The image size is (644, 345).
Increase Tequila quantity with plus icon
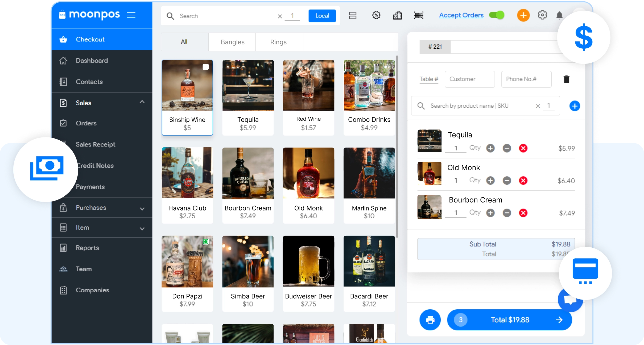490,148
